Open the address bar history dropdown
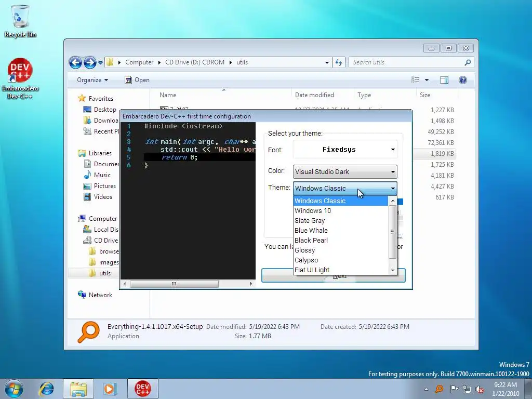 [327, 62]
